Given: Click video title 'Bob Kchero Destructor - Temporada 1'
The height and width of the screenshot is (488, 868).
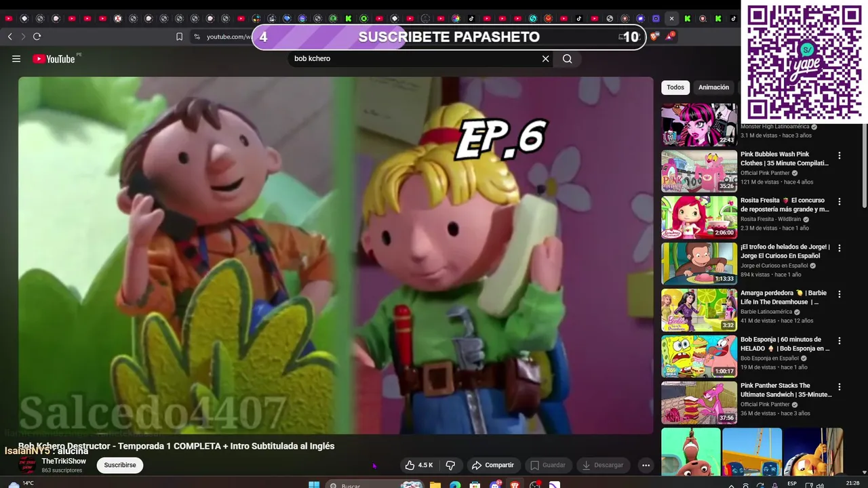Looking at the screenshot, I should click(x=176, y=446).
